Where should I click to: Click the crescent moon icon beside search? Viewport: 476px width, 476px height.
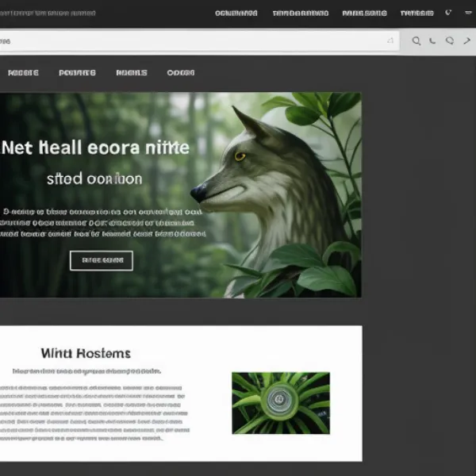[x=432, y=40]
